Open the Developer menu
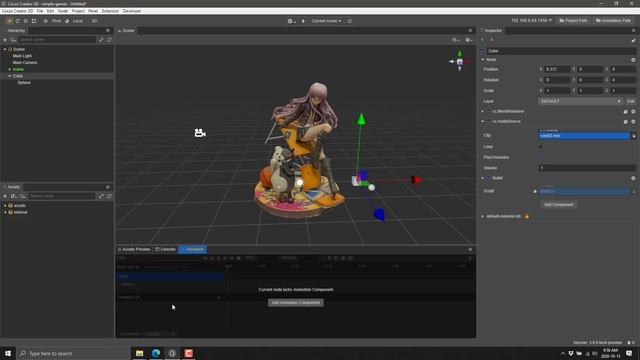Viewport: 640px width, 360px height. (x=132, y=11)
